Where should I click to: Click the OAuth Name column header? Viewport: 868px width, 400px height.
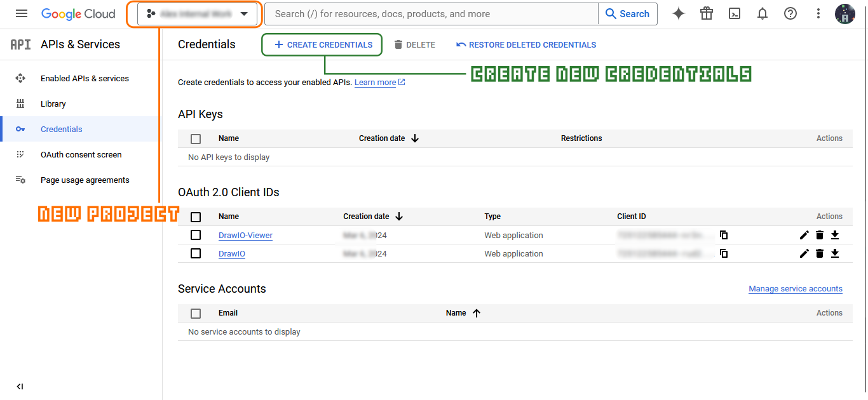point(229,217)
